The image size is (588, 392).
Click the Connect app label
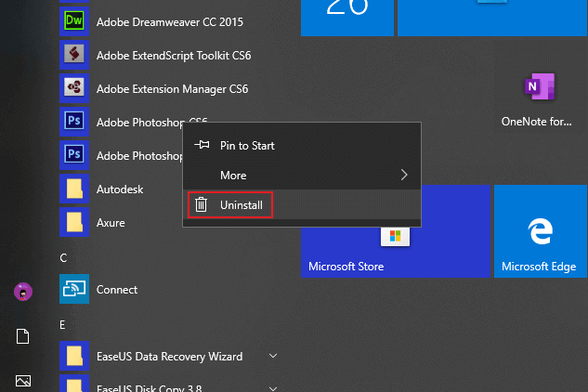[117, 290]
